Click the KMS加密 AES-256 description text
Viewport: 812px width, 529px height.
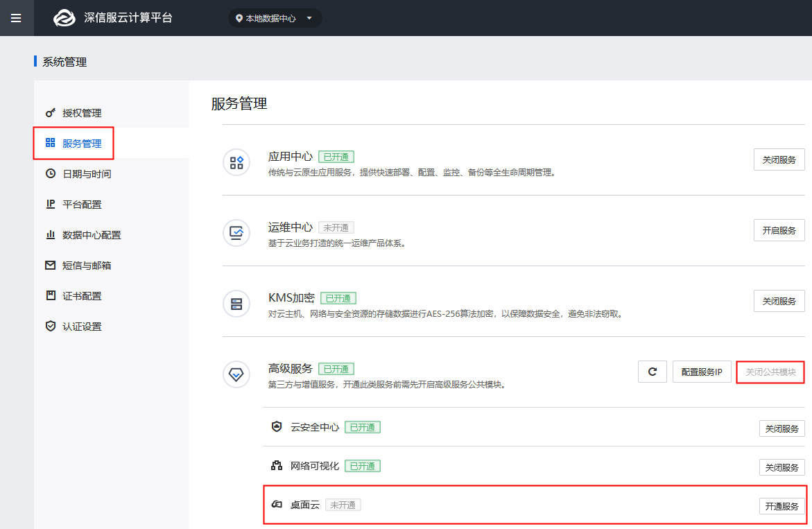pos(446,313)
